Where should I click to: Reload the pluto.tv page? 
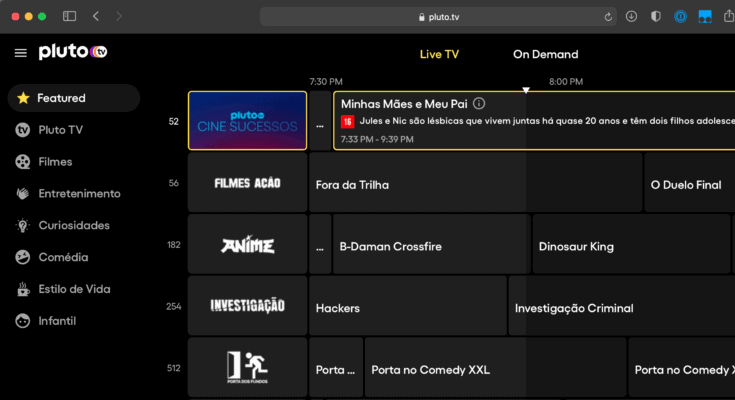pyautogui.click(x=608, y=17)
